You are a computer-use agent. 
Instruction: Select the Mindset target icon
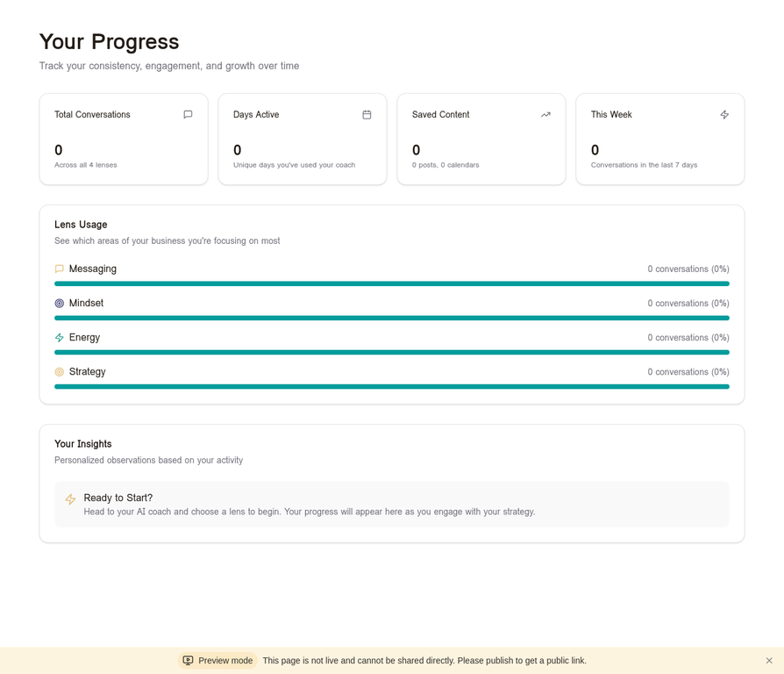(59, 303)
